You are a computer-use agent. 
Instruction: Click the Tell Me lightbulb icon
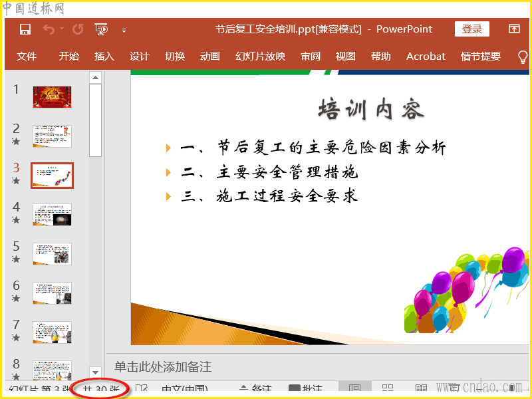pos(523,57)
